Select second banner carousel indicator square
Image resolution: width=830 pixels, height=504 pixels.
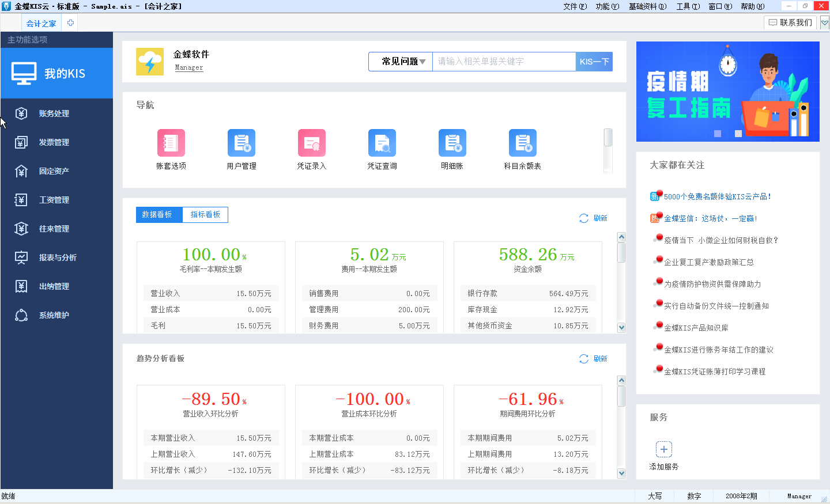[x=738, y=134]
